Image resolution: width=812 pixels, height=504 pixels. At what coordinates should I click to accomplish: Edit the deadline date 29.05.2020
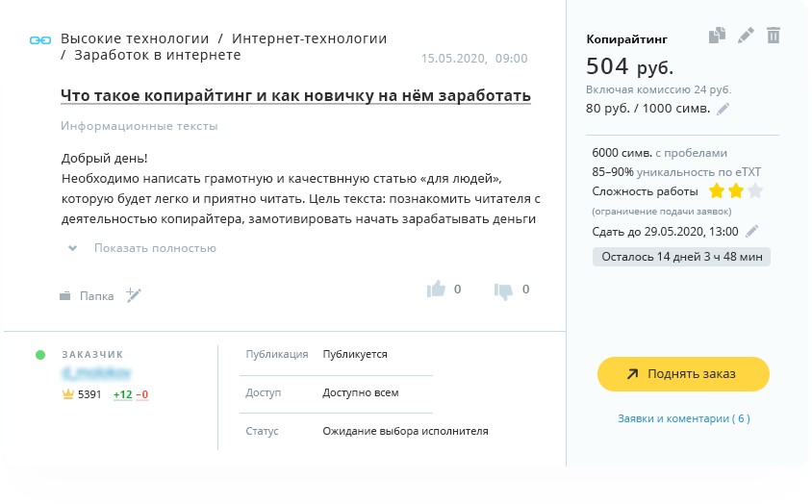[x=752, y=231]
